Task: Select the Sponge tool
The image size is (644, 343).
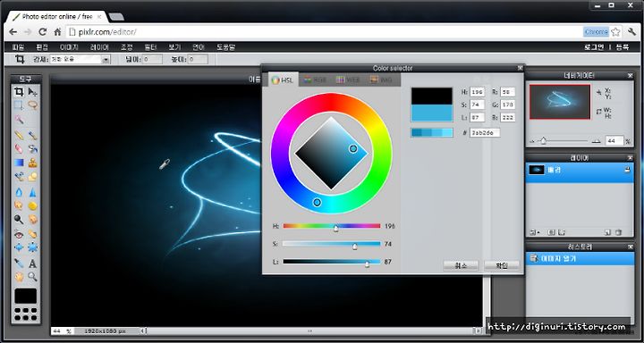Action: click(x=33, y=205)
